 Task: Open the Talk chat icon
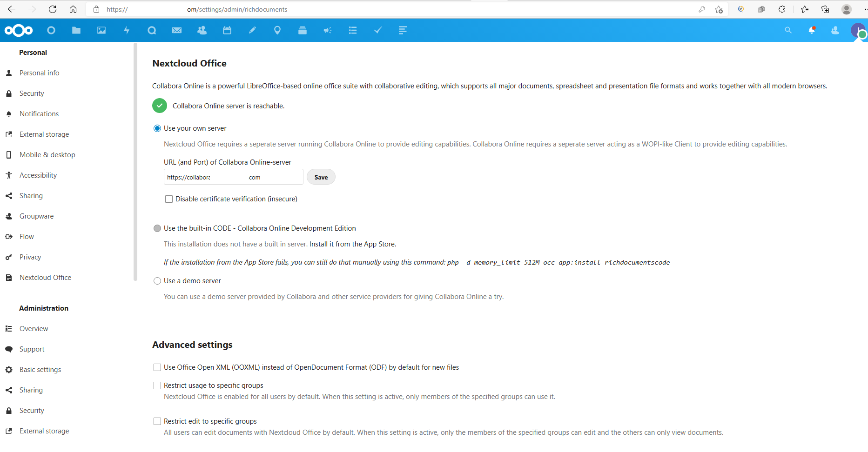[152, 30]
